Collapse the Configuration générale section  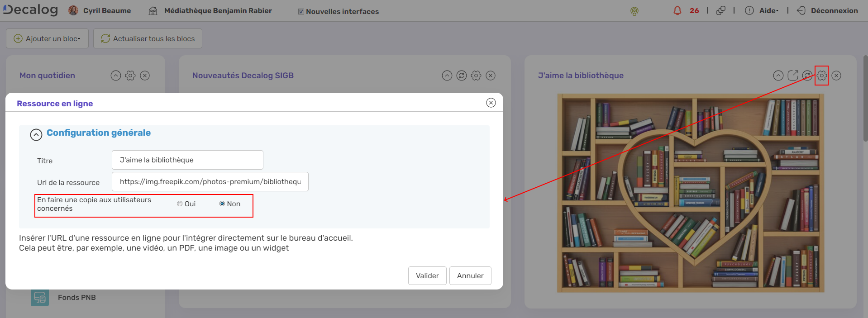pyautogui.click(x=36, y=134)
